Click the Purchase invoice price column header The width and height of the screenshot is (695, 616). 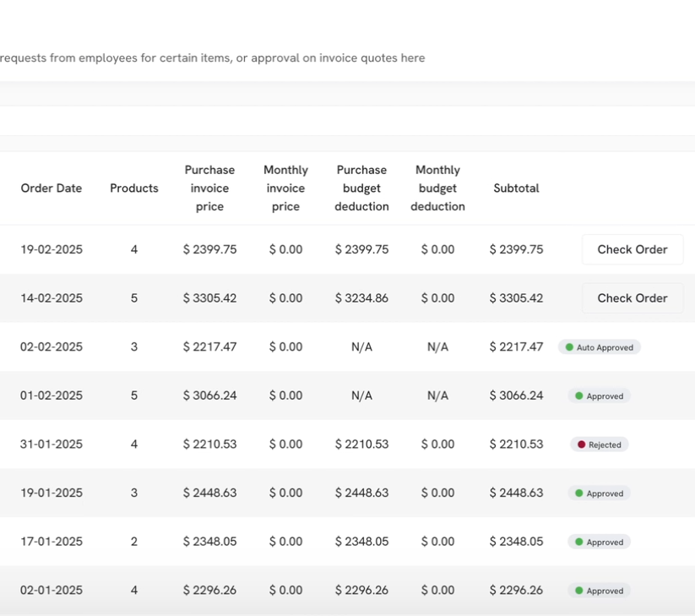tap(209, 188)
